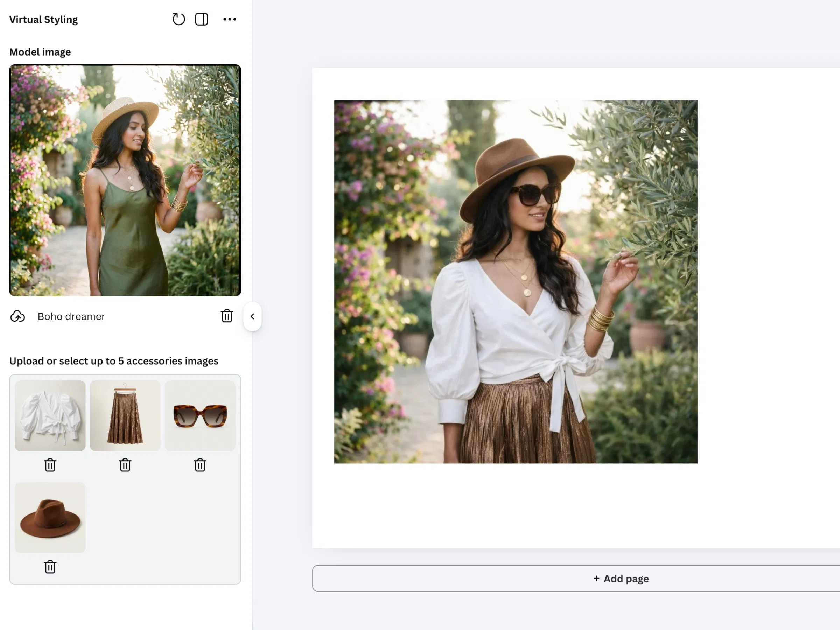Screen dimensions: 840x630
Task: Click the accessories upload instruction text
Action: click(x=114, y=361)
